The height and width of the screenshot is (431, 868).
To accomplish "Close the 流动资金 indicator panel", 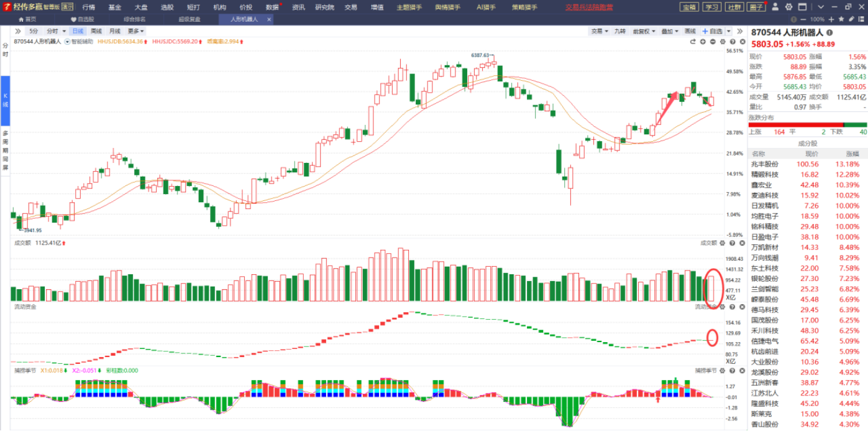I will (741, 307).
